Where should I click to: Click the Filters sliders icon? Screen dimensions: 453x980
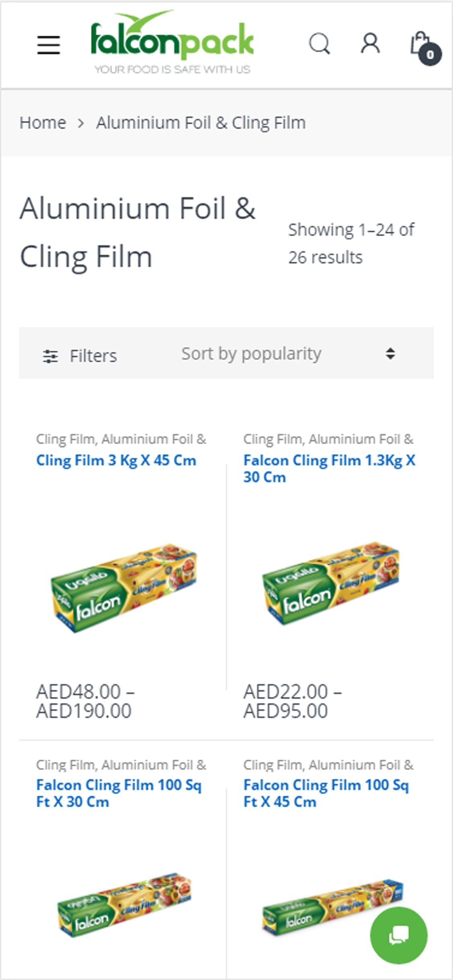pyautogui.click(x=50, y=356)
